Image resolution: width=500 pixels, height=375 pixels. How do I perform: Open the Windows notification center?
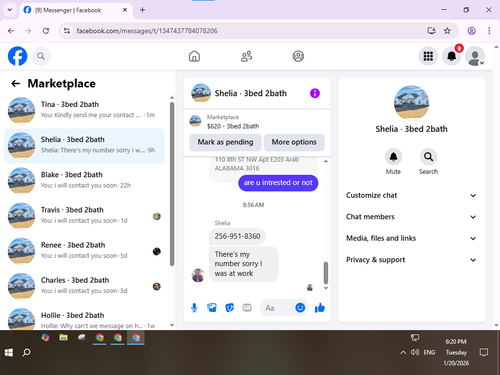(484, 352)
